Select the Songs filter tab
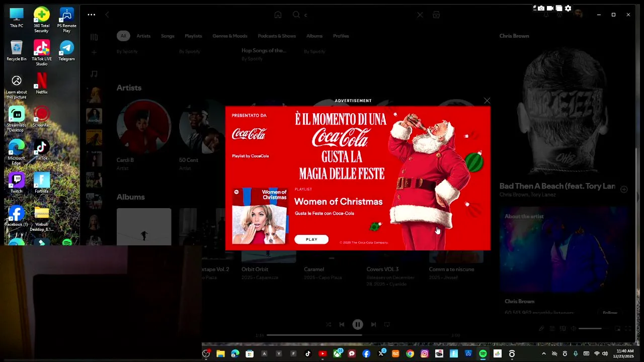This screenshot has width=644, height=362. [x=168, y=36]
